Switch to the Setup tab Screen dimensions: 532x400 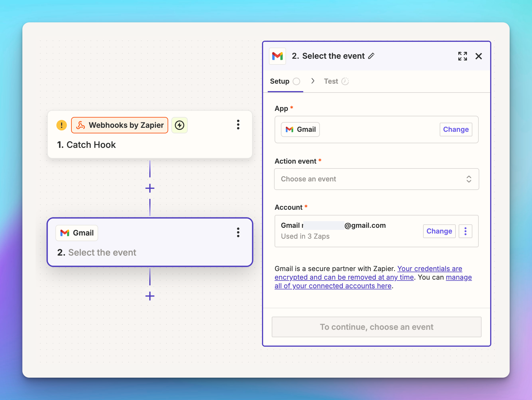[x=285, y=81]
